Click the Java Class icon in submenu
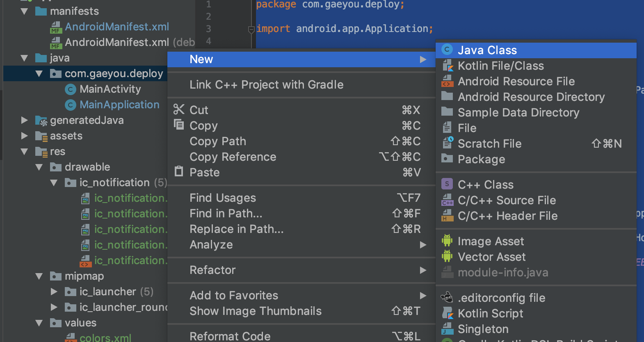 [447, 50]
